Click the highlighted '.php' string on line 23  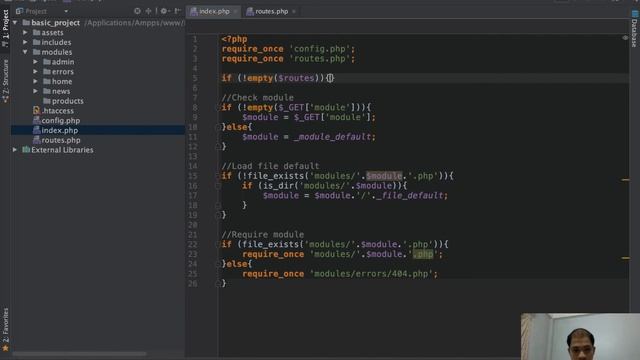(422, 254)
